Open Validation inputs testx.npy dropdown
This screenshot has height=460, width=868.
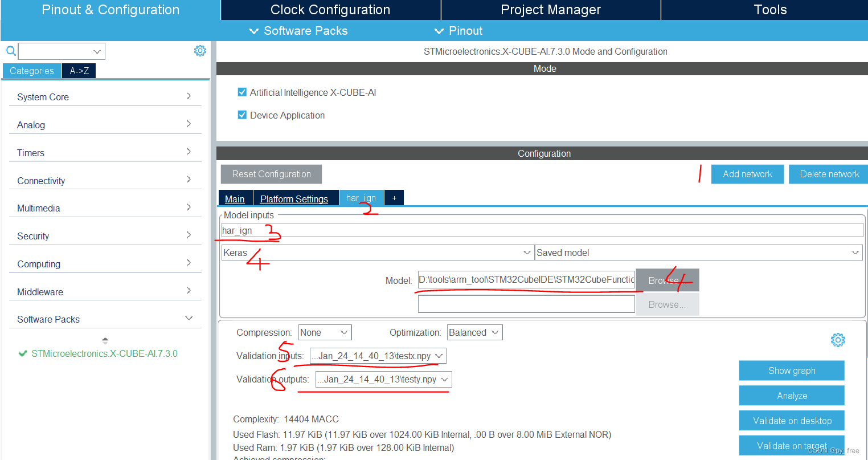pos(378,356)
